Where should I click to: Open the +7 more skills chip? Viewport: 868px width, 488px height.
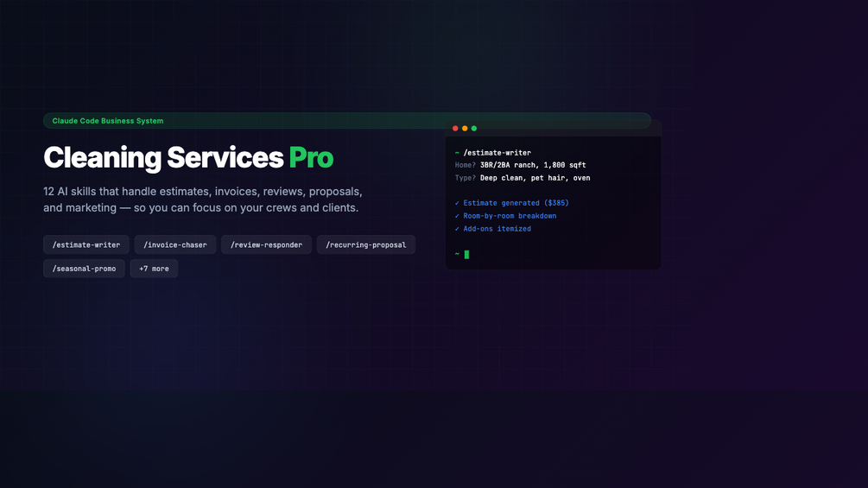point(154,269)
